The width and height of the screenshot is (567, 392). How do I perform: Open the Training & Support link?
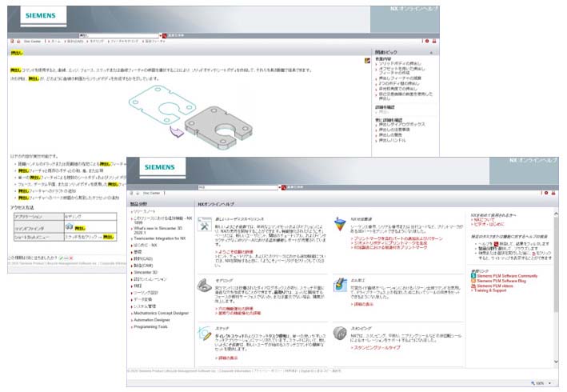pos(490,290)
